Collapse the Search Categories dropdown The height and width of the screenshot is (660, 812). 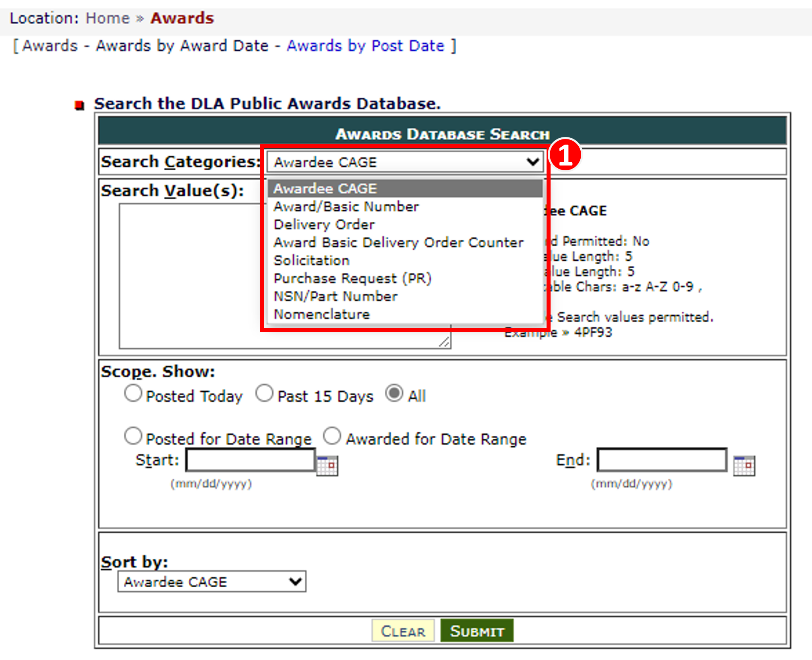coord(405,162)
